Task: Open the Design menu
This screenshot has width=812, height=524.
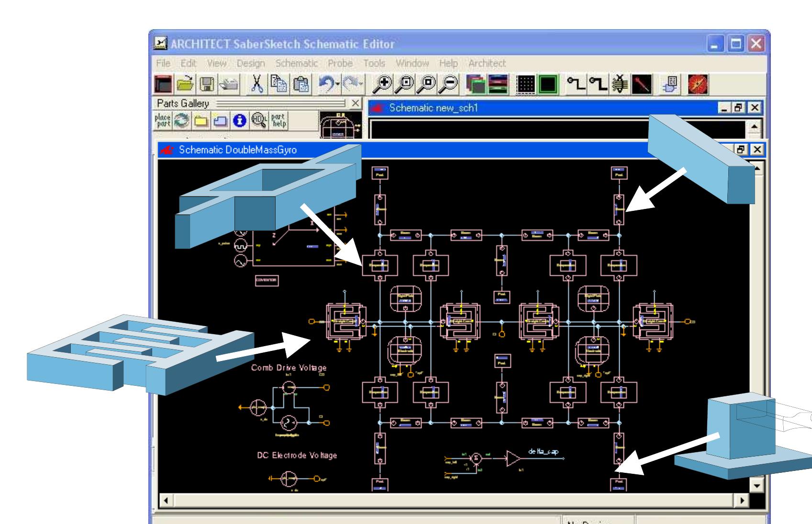Action: (x=251, y=63)
